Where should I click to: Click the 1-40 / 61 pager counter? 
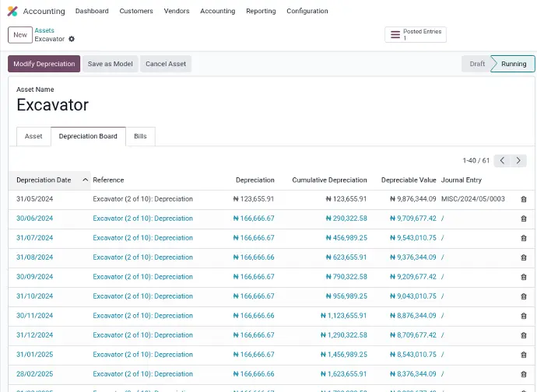(476, 160)
